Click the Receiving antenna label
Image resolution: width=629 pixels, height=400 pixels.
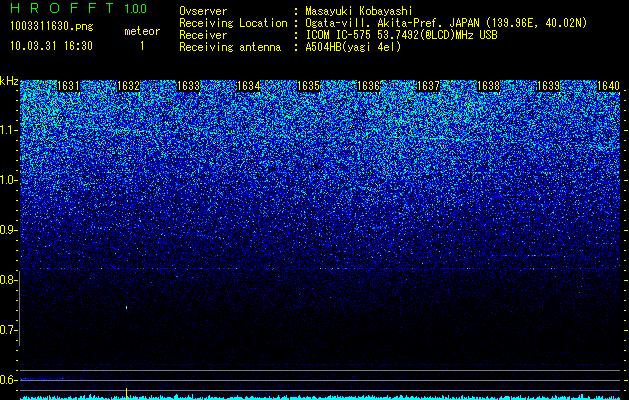(230, 47)
